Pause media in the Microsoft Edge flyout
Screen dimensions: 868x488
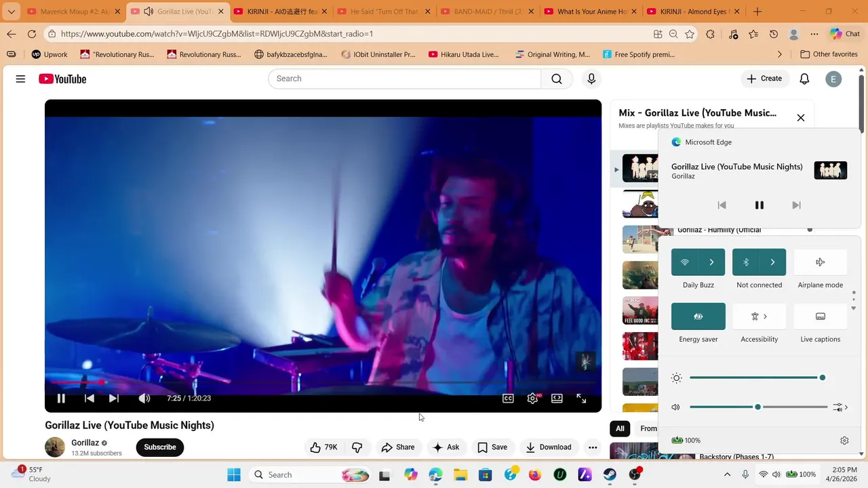tap(759, 205)
